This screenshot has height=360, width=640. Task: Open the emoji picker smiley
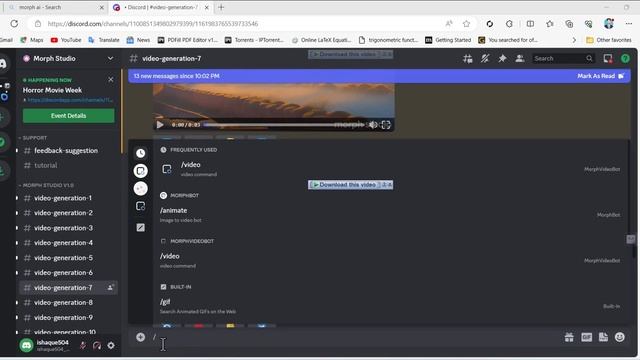(620, 337)
